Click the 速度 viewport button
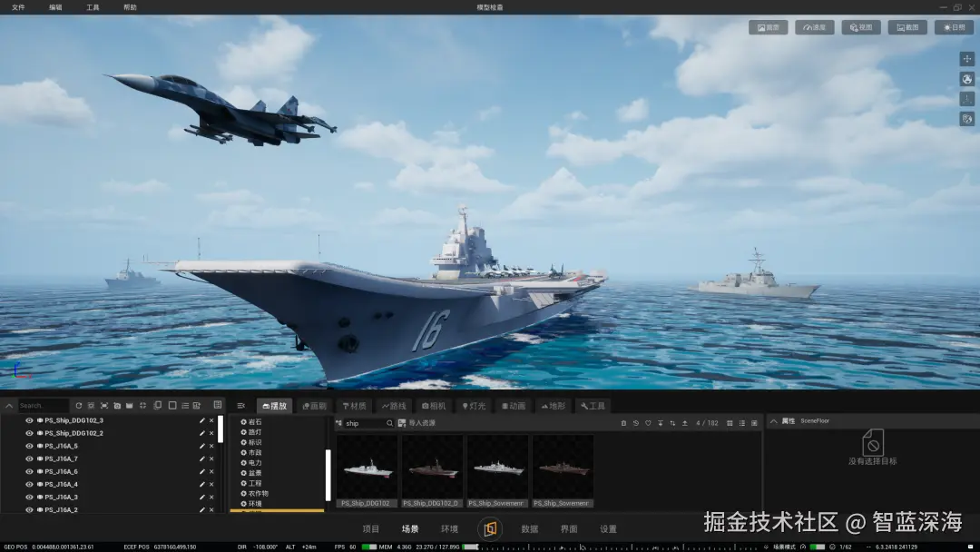 pyautogui.click(x=814, y=27)
